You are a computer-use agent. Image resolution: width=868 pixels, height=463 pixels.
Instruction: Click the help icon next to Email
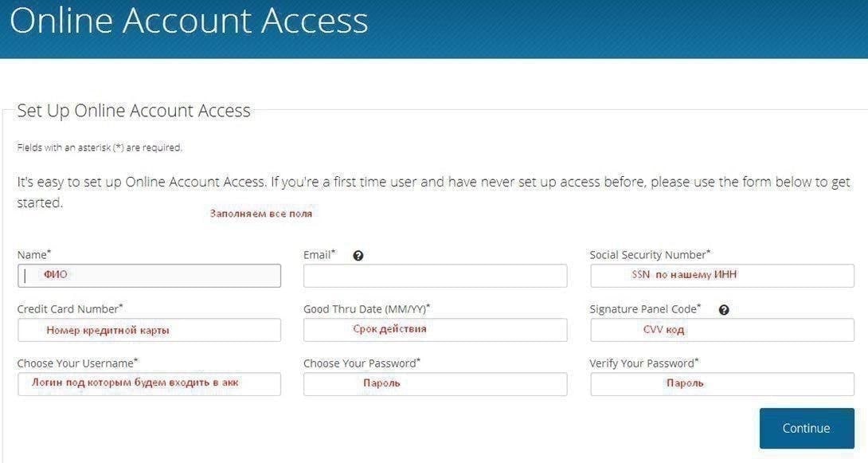pyautogui.click(x=358, y=256)
